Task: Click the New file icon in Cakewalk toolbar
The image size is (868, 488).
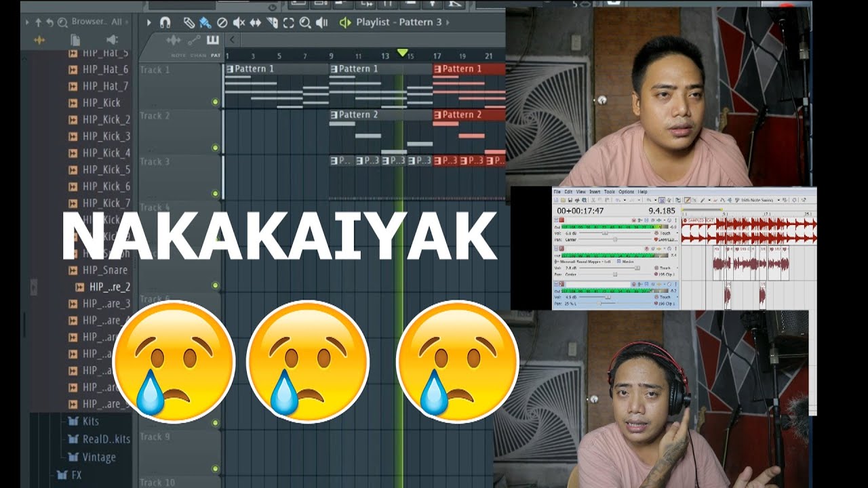Action: click(556, 200)
